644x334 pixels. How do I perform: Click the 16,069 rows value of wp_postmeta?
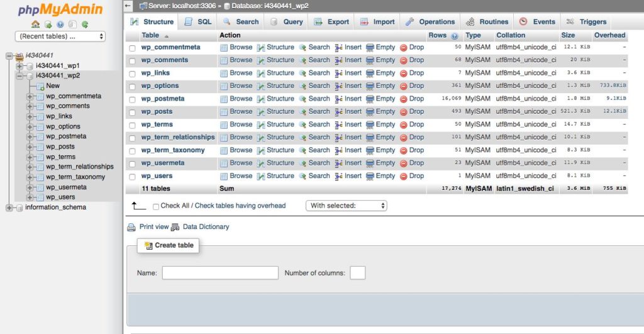pos(452,99)
